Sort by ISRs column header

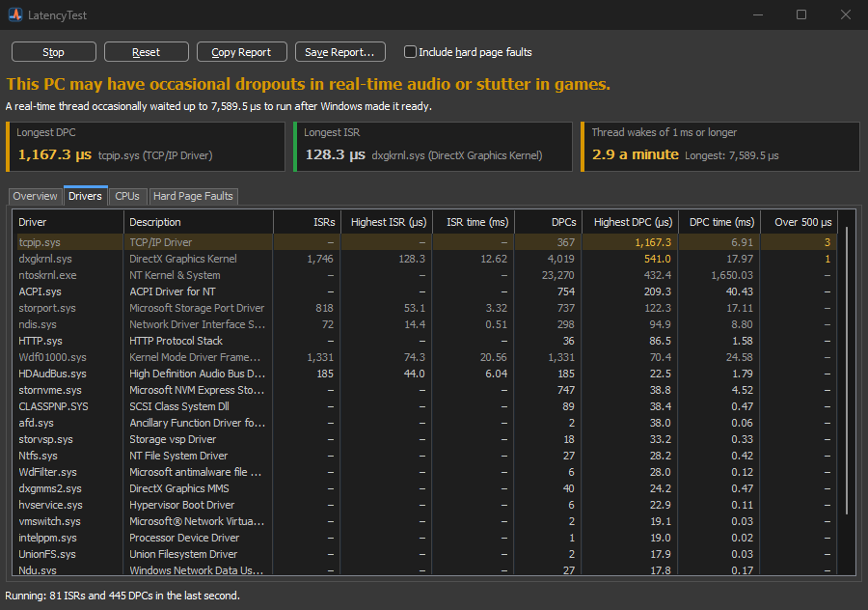(307, 222)
